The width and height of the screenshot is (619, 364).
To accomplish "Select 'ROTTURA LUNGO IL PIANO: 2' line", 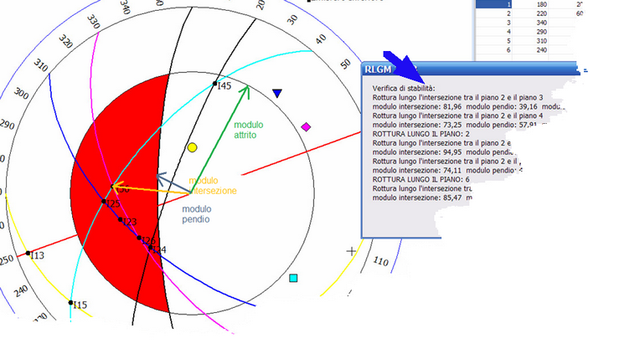I will [420, 134].
